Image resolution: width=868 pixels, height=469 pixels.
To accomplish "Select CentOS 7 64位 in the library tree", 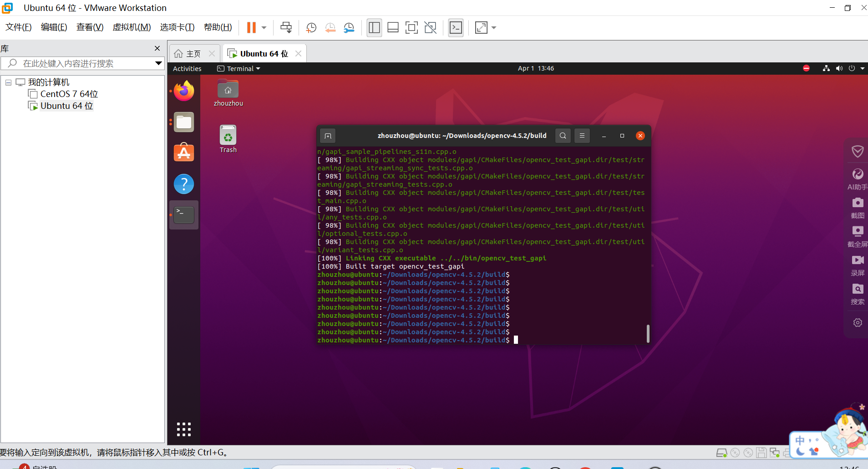I will point(68,94).
